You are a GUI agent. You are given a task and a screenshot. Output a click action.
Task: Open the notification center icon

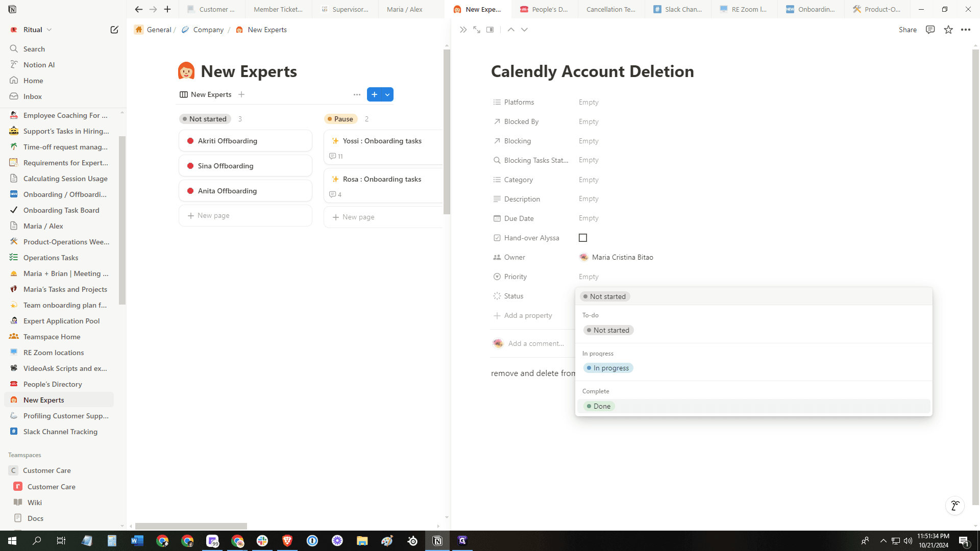click(x=964, y=541)
